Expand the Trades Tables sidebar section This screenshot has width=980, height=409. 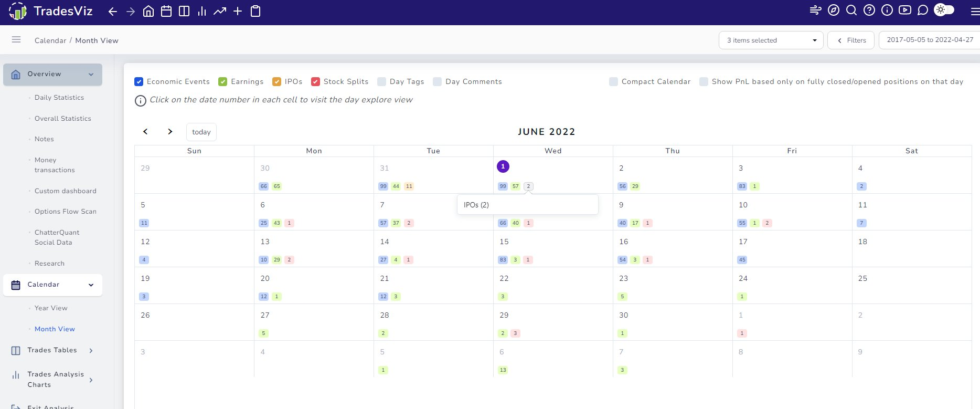coord(52,350)
